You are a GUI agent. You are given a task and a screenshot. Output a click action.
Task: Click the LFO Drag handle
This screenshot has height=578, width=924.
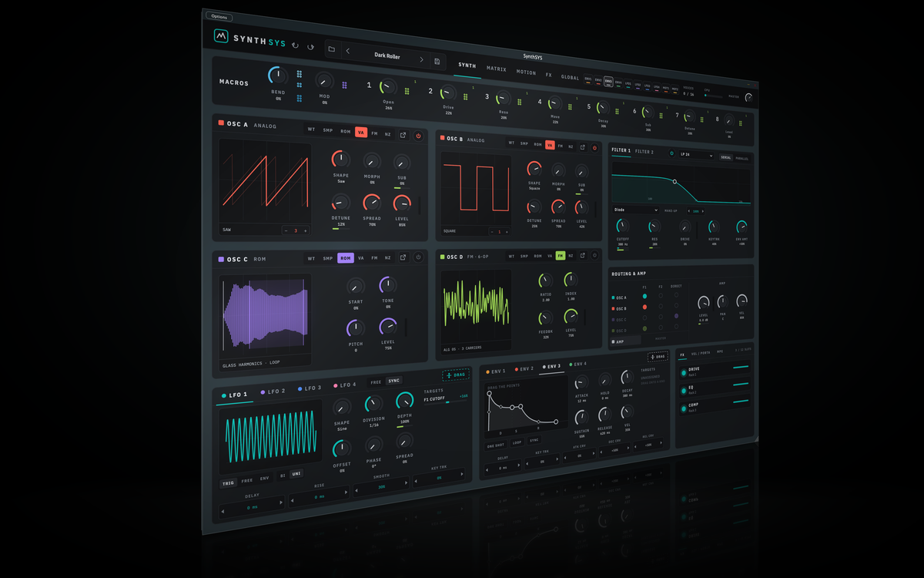[456, 375]
